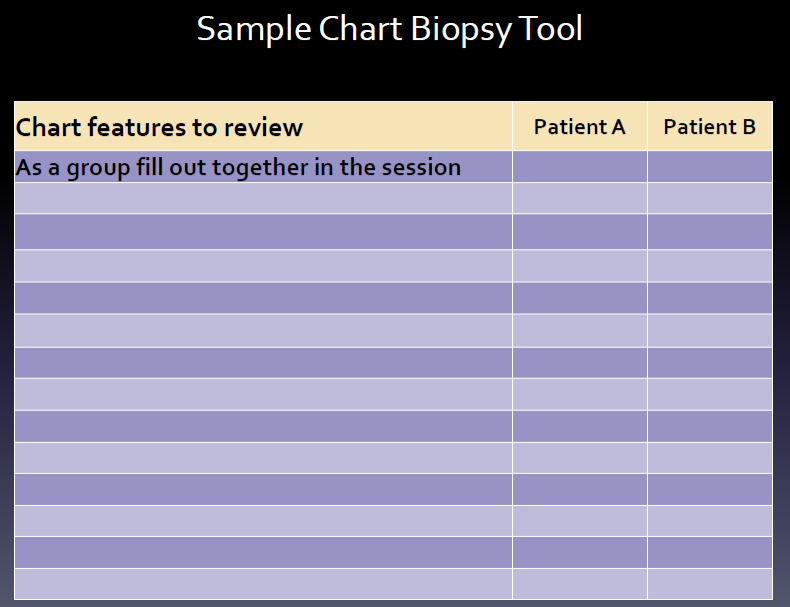The image size is (790, 607).
Task: Click the third data row features cell
Action: (264, 232)
